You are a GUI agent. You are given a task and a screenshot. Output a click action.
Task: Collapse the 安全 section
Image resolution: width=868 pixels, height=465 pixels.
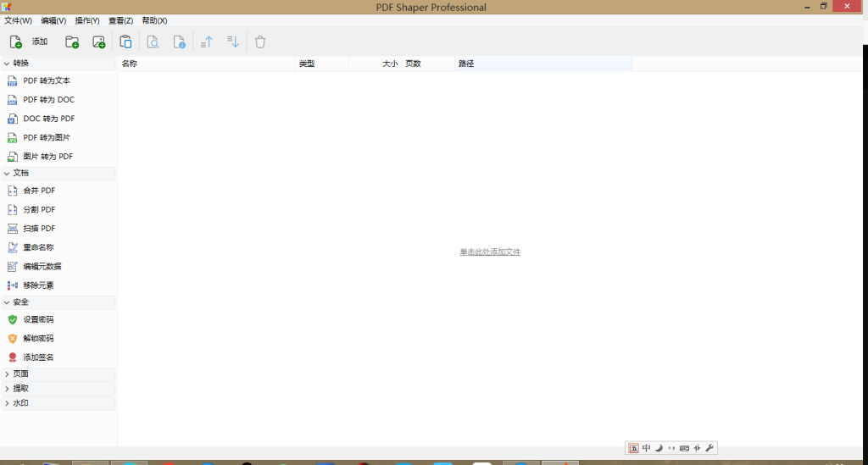7,302
